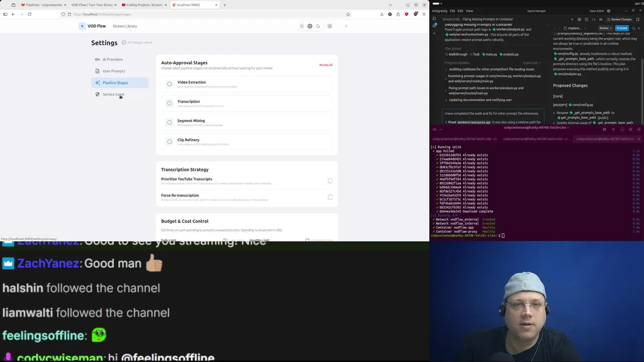Open Antigravity View menu
This screenshot has width=644, height=362.
(469, 11)
